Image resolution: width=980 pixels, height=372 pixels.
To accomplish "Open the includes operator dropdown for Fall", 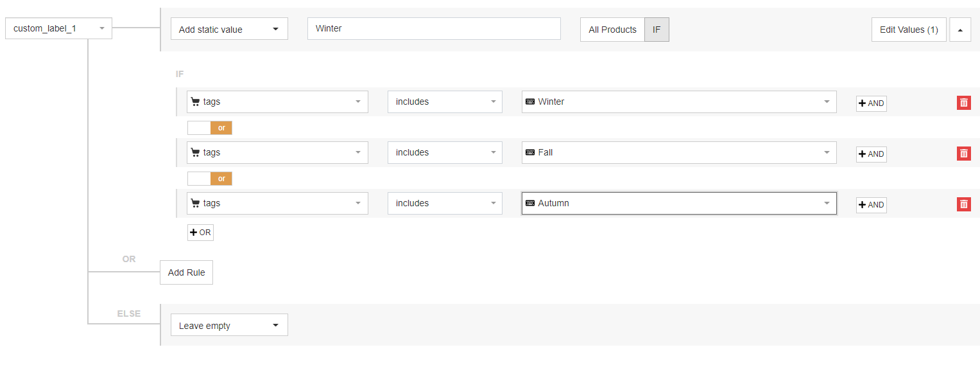I will [445, 152].
